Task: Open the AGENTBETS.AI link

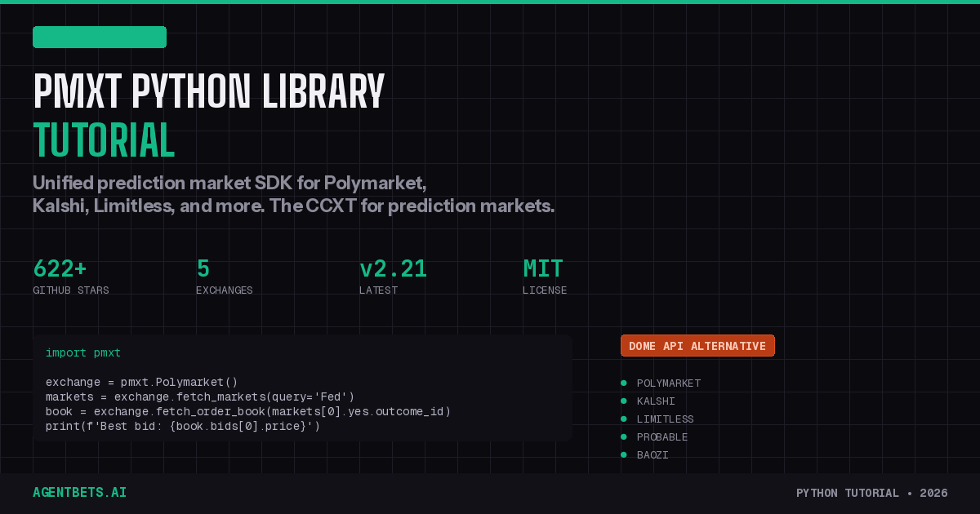Action: coord(79,493)
